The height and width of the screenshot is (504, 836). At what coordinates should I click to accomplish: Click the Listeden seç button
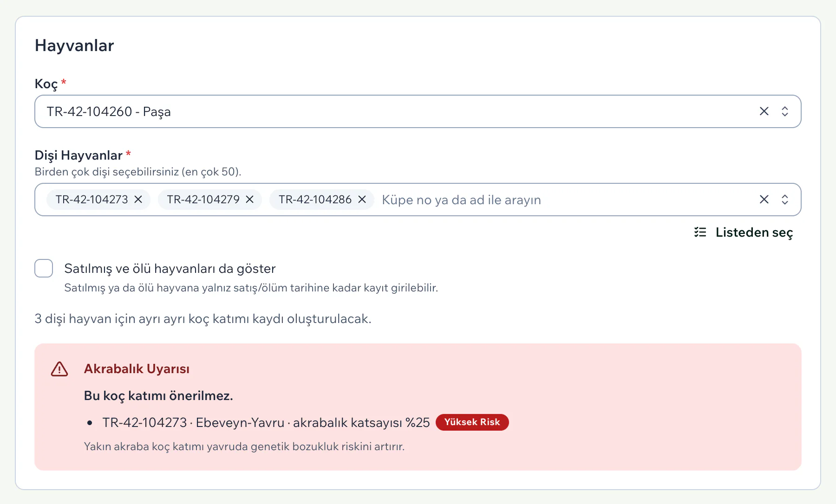click(x=744, y=232)
